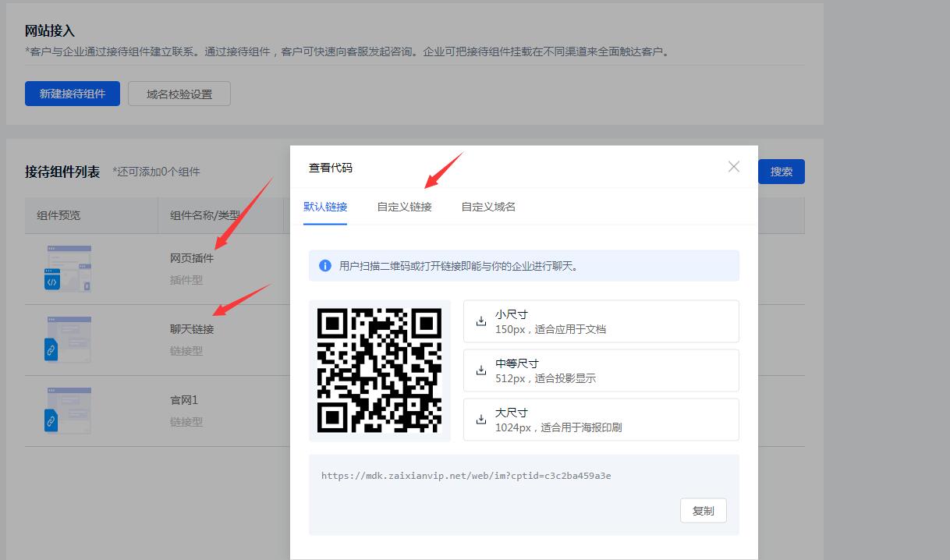Click the 接待组件列表 heading
The image size is (950, 560).
click(62, 172)
